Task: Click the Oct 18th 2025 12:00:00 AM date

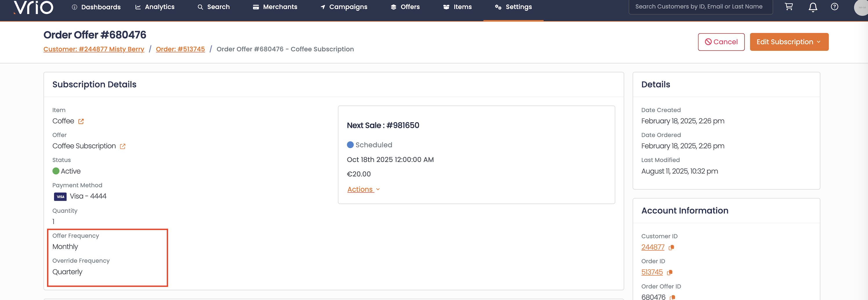Action: pos(390,160)
